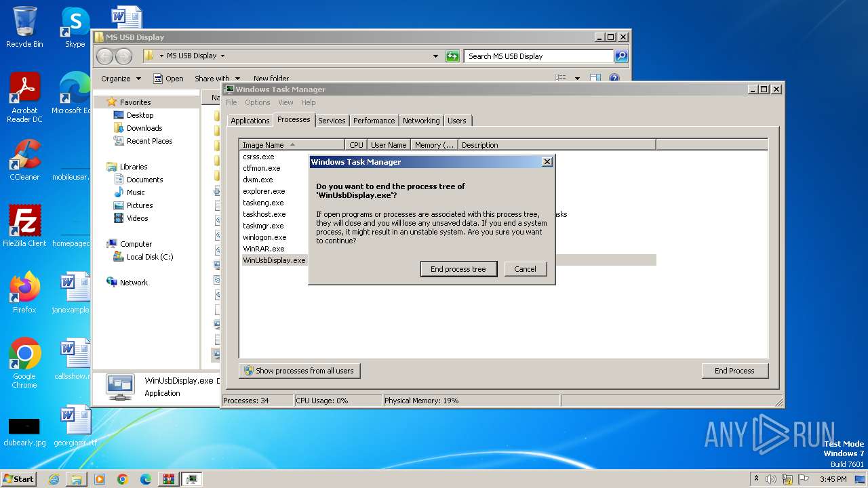The image size is (868, 488).
Task: Open Task Manager View menu
Action: tap(285, 102)
